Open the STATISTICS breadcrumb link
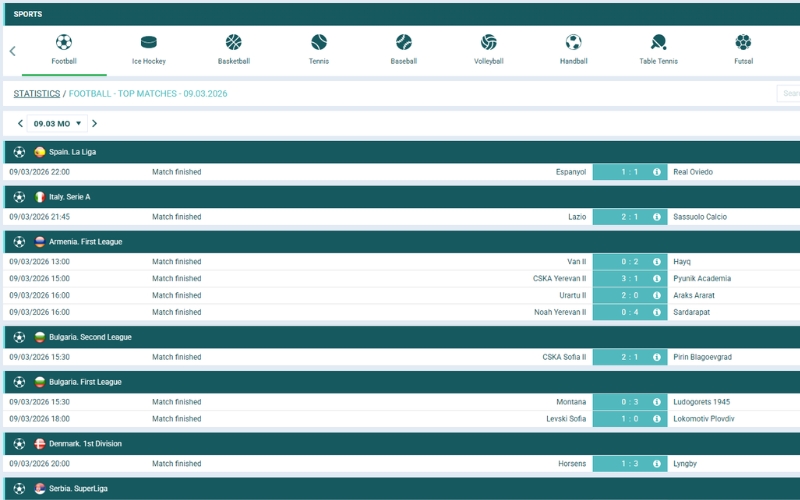Screen dimensions: 800x500 click(37, 93)
